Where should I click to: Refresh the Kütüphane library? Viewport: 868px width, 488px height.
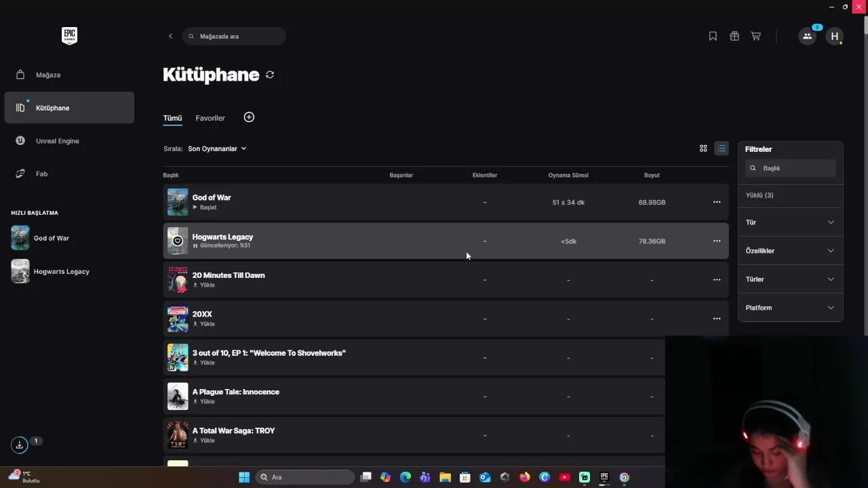[270, 75]
